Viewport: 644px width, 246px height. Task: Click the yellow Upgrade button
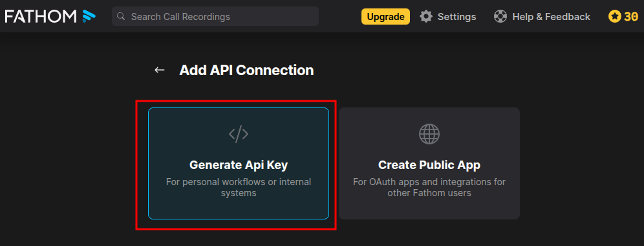(x=385, y=16)
